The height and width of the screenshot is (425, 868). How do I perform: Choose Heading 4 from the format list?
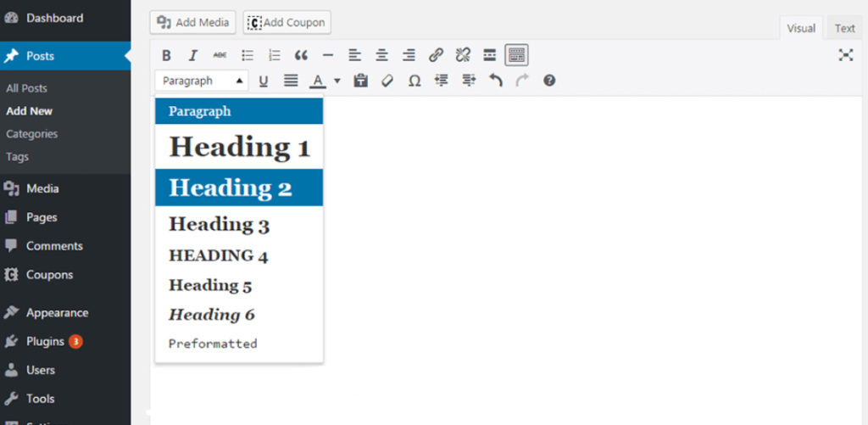(x=239, y=255)
